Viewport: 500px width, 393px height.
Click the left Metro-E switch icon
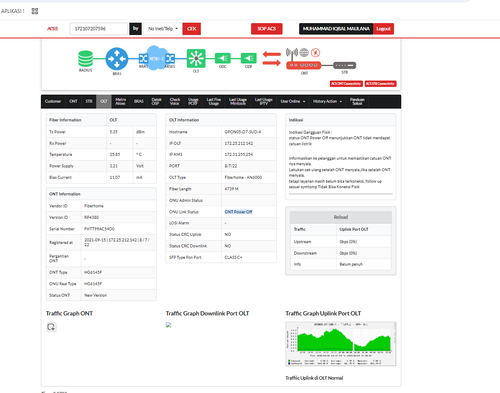(143, 59)
